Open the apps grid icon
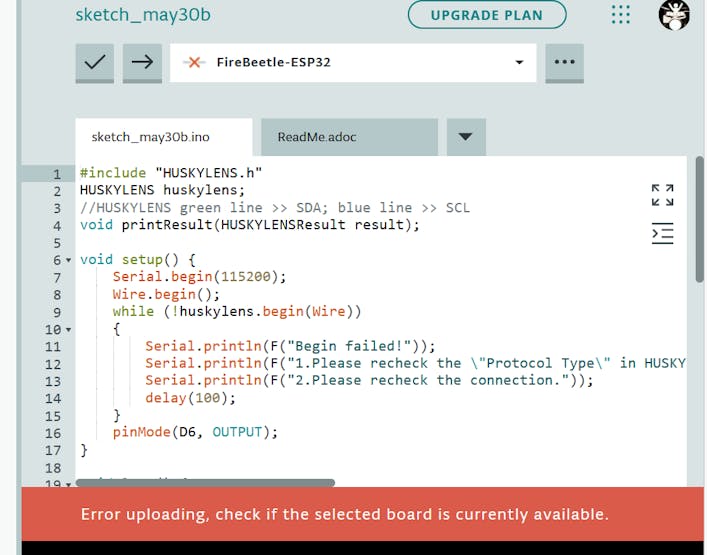Screen dimensions: 707x555 [621, 15]
